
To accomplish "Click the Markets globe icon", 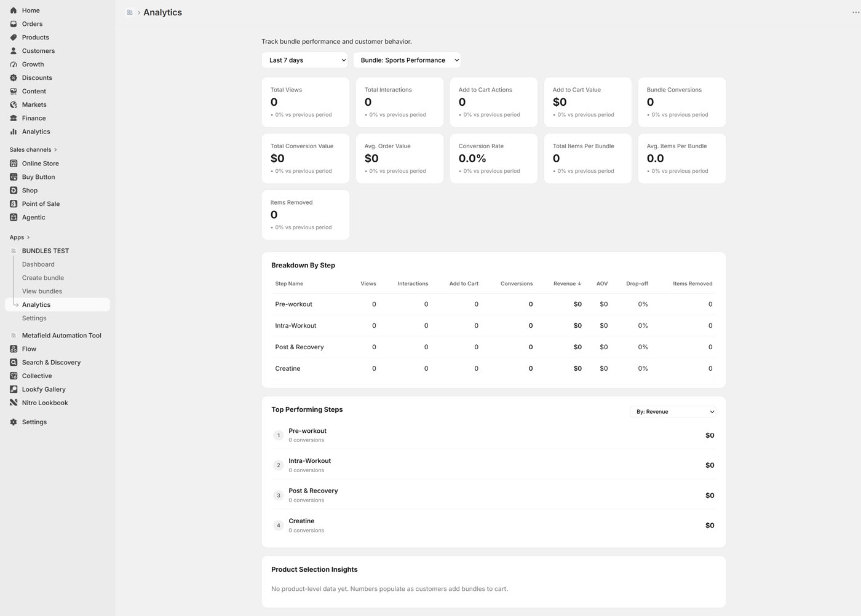I will [14, 105].
